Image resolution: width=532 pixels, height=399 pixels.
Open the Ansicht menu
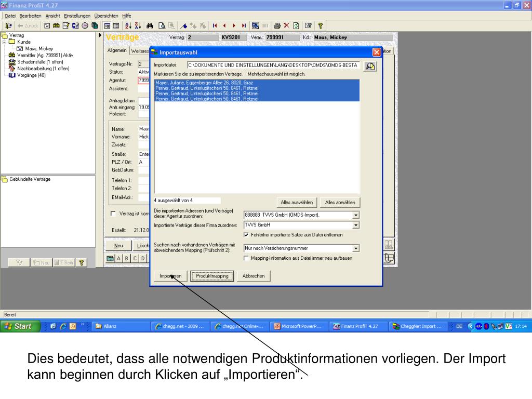52,16
